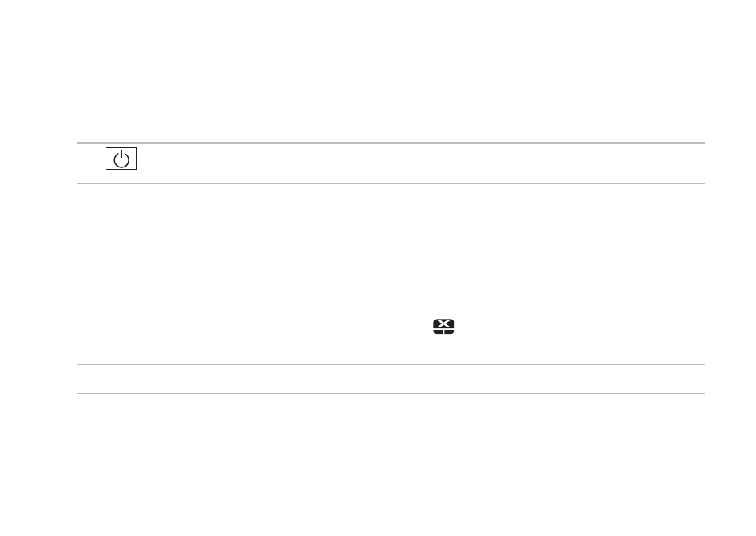Click the divider line below the power icon row
Image resolution: width=756 pixels, height=536 pixels.
pyautogui.click(x=391, y=184)
